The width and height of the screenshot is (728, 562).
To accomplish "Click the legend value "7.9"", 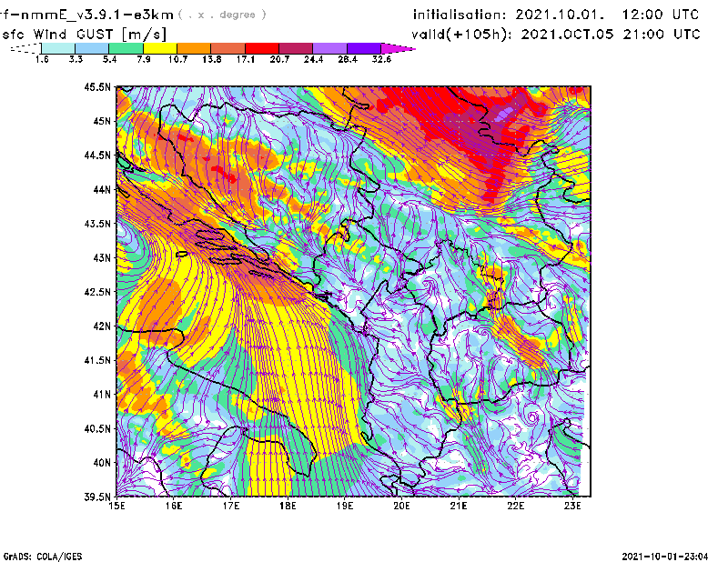I will pyautogui.click(x=144, y=59).
